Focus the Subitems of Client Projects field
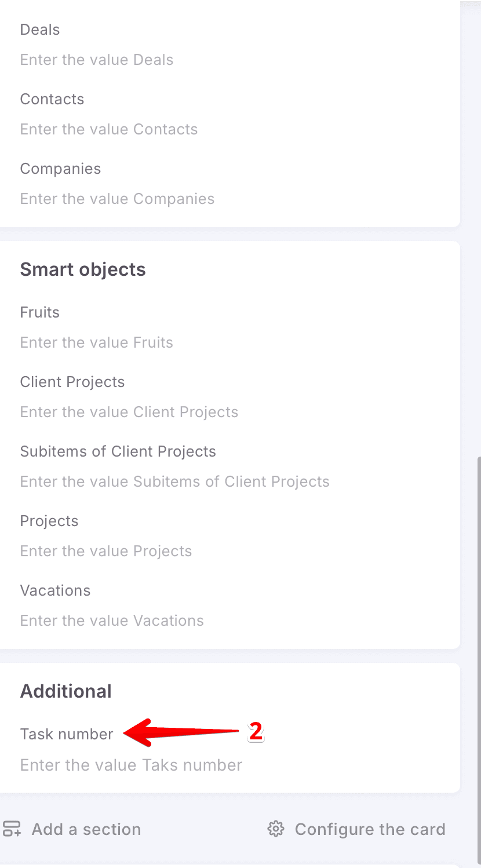Image resolution: width=481 pixels, height=868 pixels. click(174, 482)
